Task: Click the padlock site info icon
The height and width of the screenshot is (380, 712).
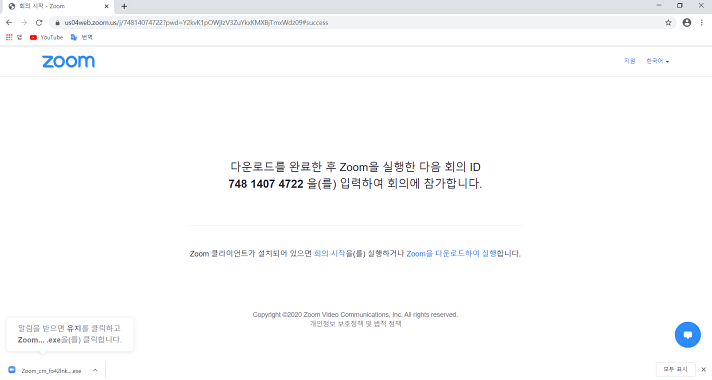Action: [x=57, y=22]
